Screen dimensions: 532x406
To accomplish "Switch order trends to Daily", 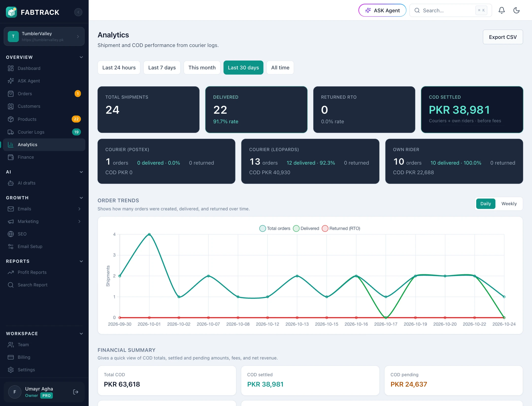I will (485, 204).
